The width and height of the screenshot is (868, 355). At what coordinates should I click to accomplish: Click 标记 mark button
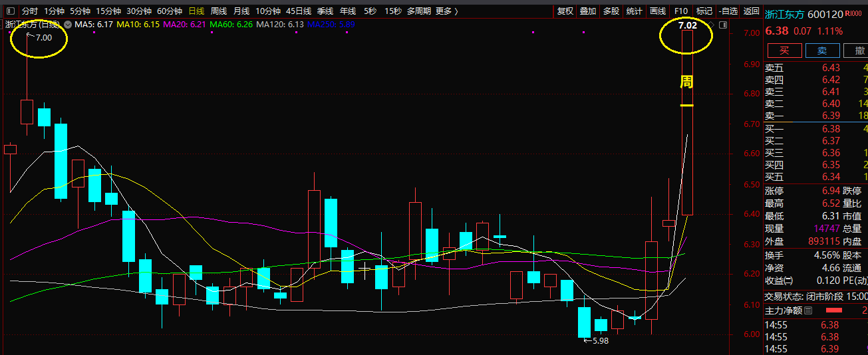pyautogui.click(x=704, y=11)
